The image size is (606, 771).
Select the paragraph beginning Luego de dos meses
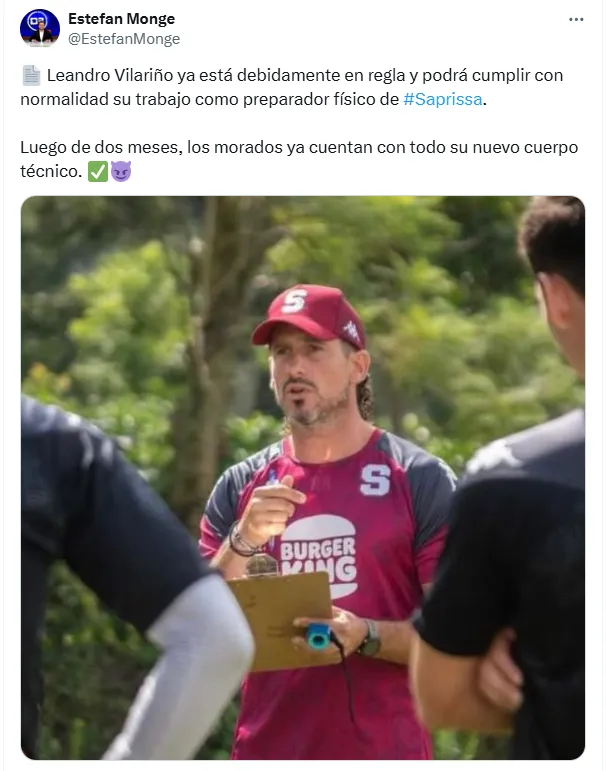pos(299,159)
